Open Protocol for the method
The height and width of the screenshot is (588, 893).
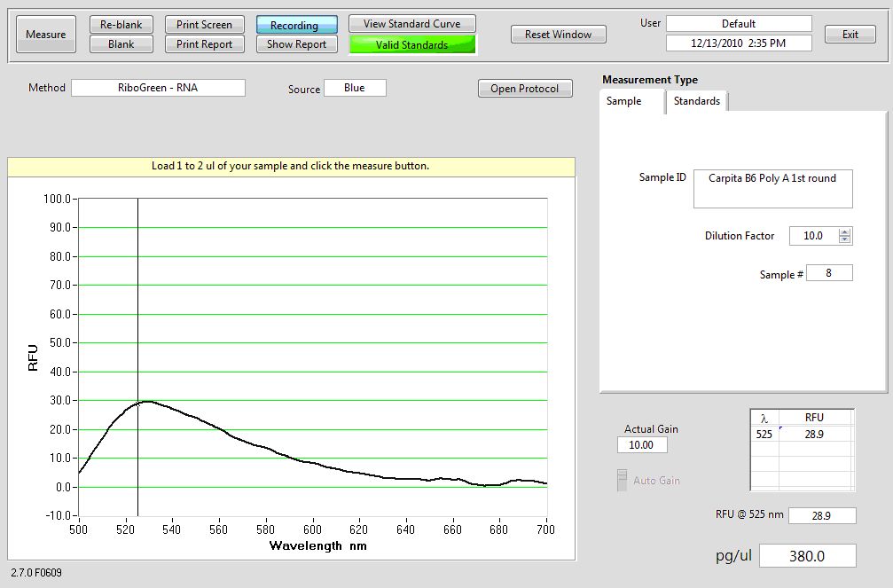pyautogui.click(x=524, y=89)
